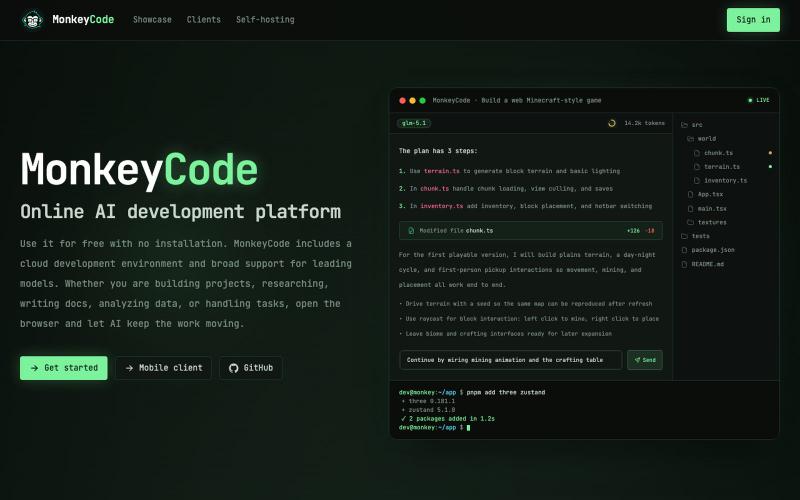Click the file icon in Modified file card
The height and width of the screenshot is (500, 800).
click(x=411, y=231)
